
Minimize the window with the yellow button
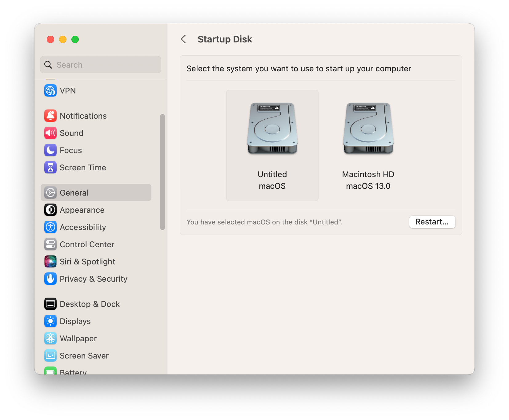pos(63,39)
